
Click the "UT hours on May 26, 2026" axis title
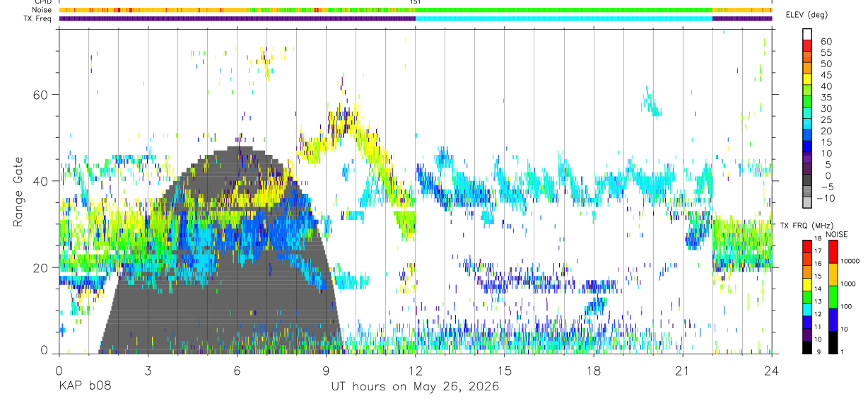coord(415,387)
